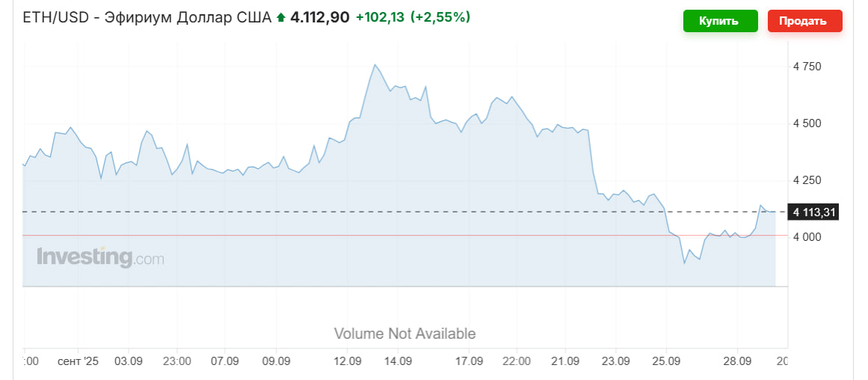This screenshot has height=380, width=868.
Task: Click the current price 4.112,90
Action: 319,17
